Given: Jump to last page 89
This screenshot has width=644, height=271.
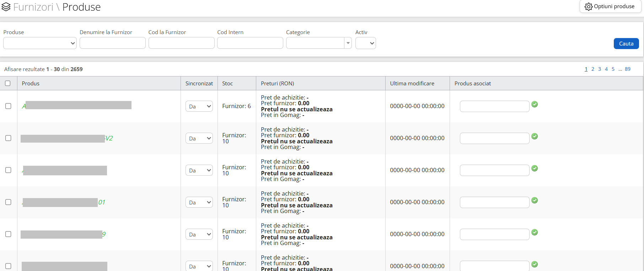Looking at the screenshot, I should click(x=627, y=69).
